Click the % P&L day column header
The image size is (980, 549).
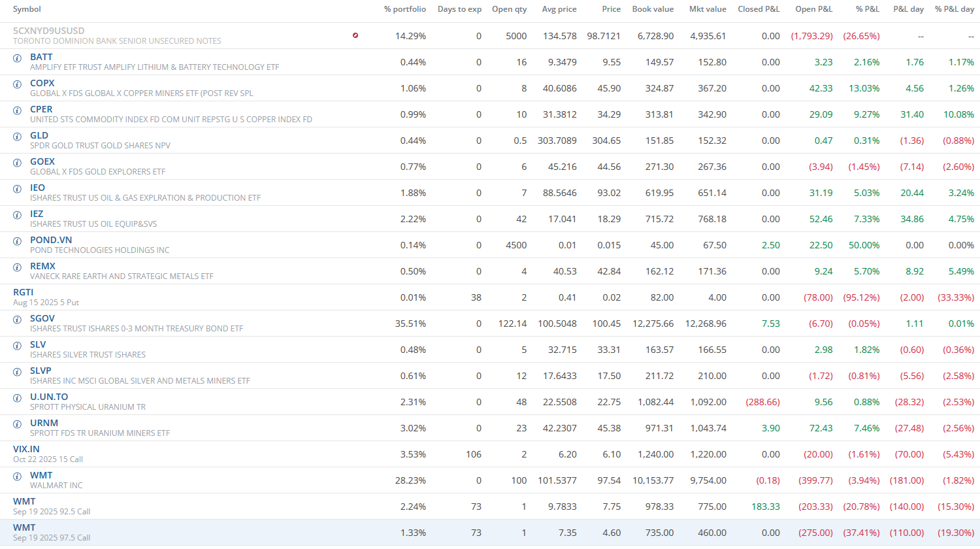(955, 9)
